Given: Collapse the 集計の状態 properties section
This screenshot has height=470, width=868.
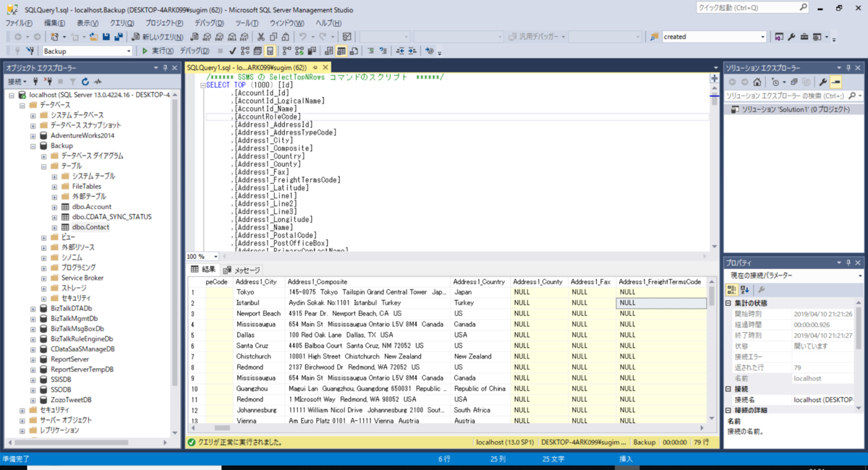Looking at the screenshot, I should tap(729, 303).
